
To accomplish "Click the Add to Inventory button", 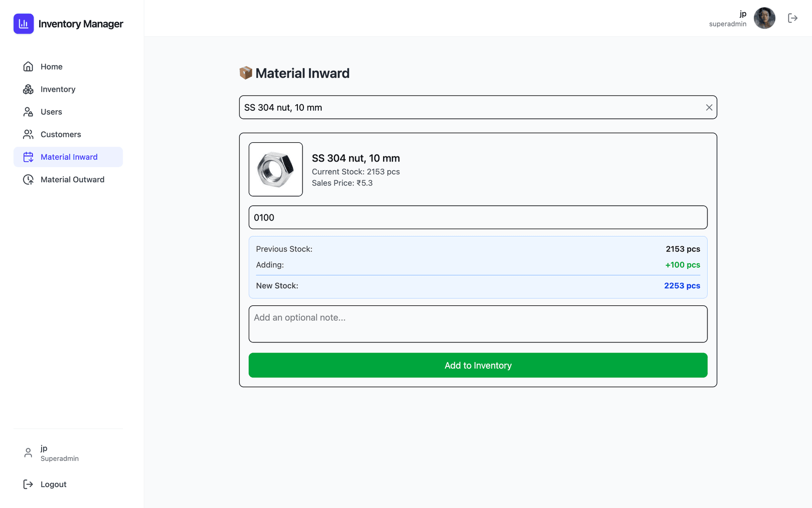I will click(478, 365).
